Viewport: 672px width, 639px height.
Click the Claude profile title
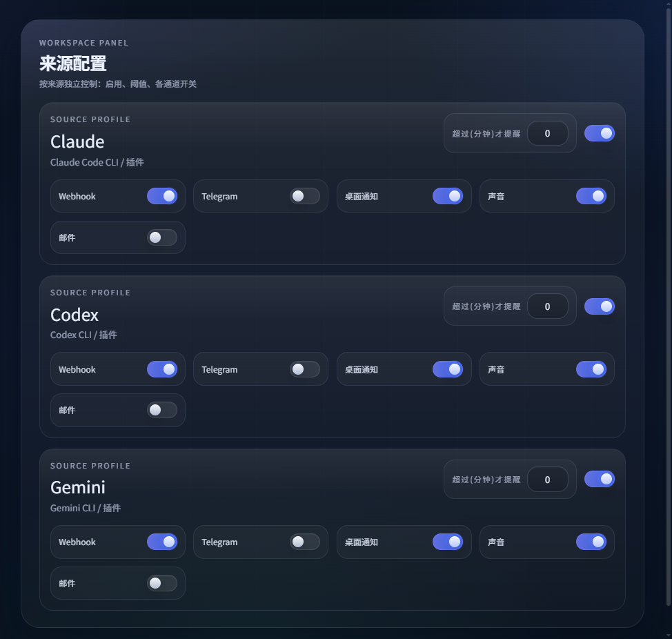pos(77,142)
